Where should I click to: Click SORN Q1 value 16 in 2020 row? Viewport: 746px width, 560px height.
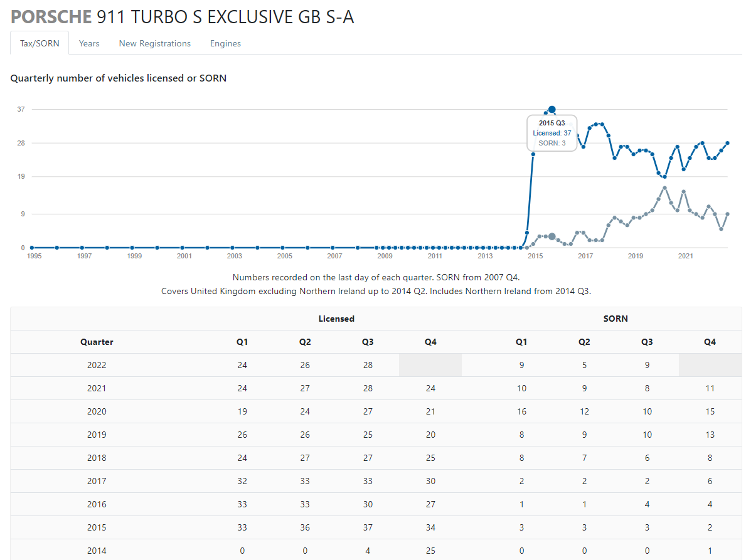tap(521, 411)
